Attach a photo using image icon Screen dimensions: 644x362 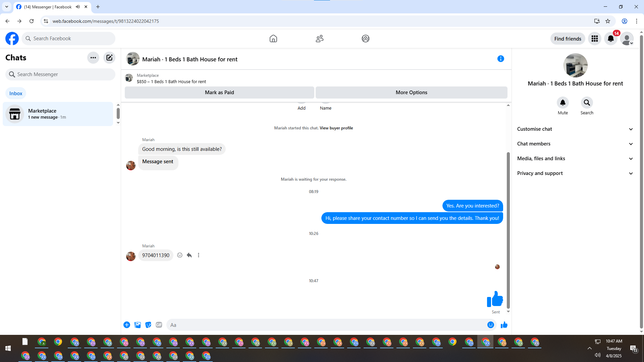coord(138,325)
